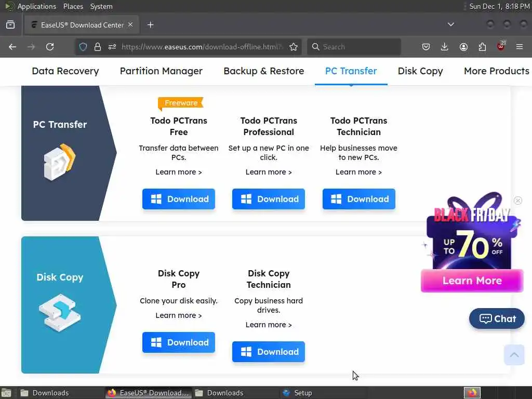Screen dimensions: 532x399
Task: Open the Disk Copy tab
Action: [x=420, y=71]
